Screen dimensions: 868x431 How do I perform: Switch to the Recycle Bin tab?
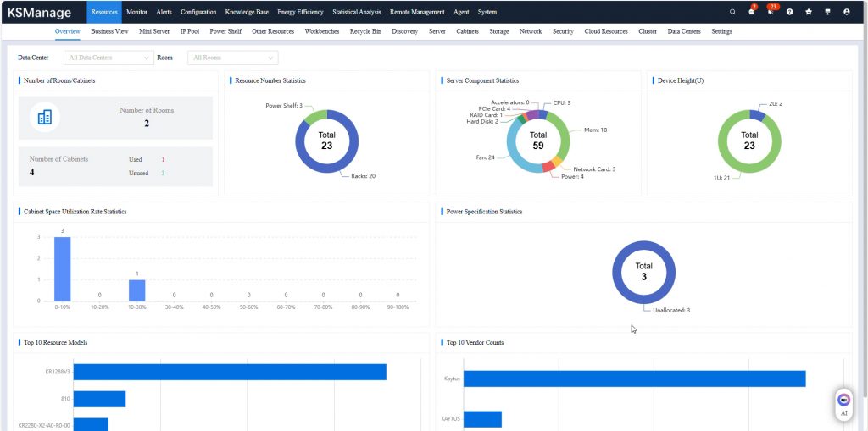365,31
